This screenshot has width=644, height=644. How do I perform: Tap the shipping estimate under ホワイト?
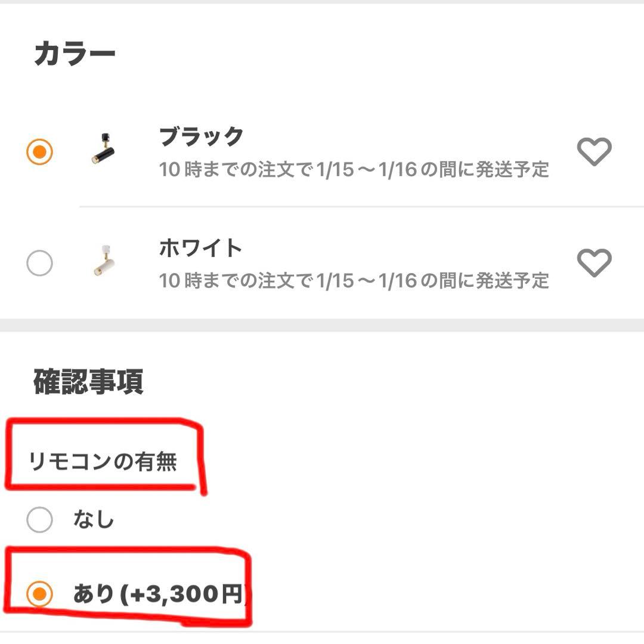point(354,280)
